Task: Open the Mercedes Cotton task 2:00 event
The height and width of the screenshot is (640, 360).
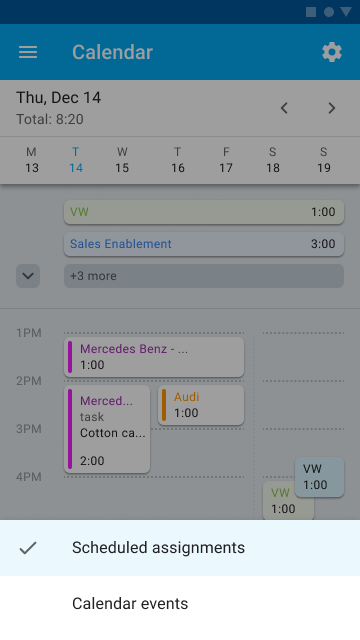Action: (107, 429)
